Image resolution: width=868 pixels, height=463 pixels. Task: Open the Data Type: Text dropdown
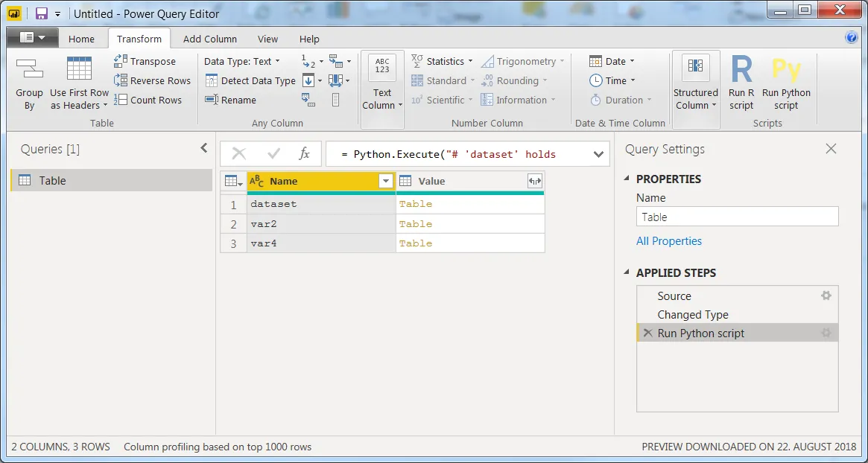pyautogui.click(x=242, y=61)
